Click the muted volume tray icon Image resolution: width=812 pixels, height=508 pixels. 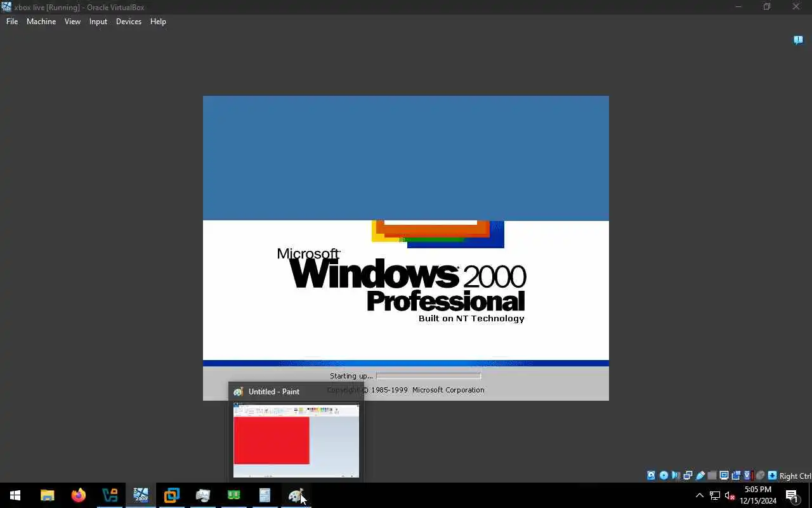pyautogui.click(x=730, y=495)
